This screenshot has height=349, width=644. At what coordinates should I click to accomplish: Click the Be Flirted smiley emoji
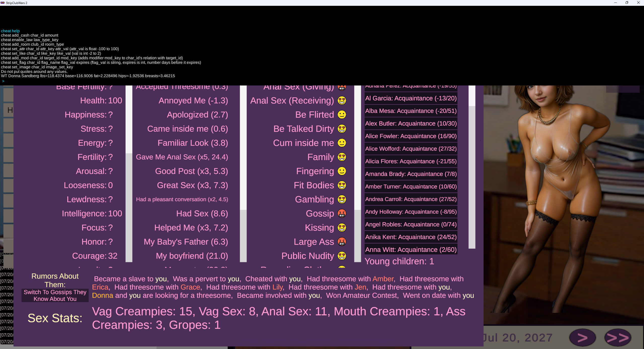click(342, 115)
